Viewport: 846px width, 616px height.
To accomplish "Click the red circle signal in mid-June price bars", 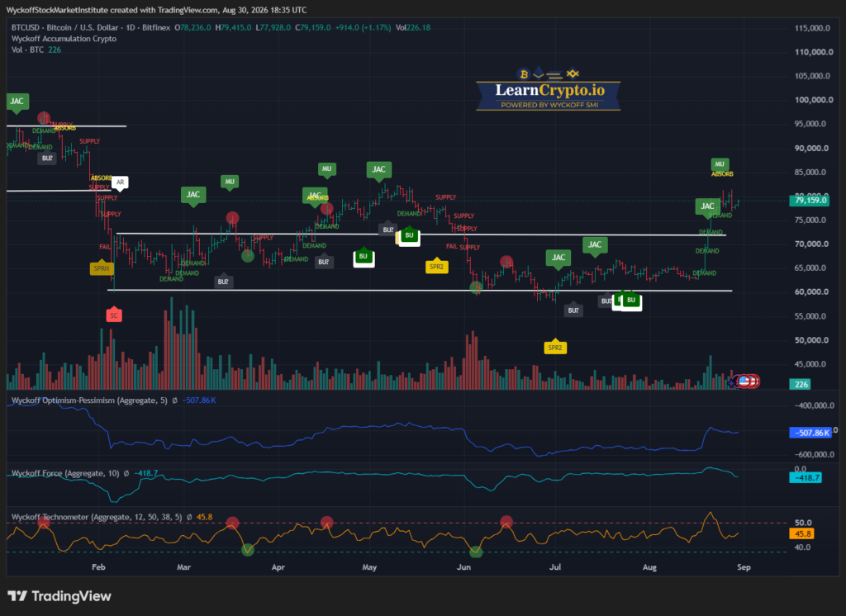I will [506, 262].
